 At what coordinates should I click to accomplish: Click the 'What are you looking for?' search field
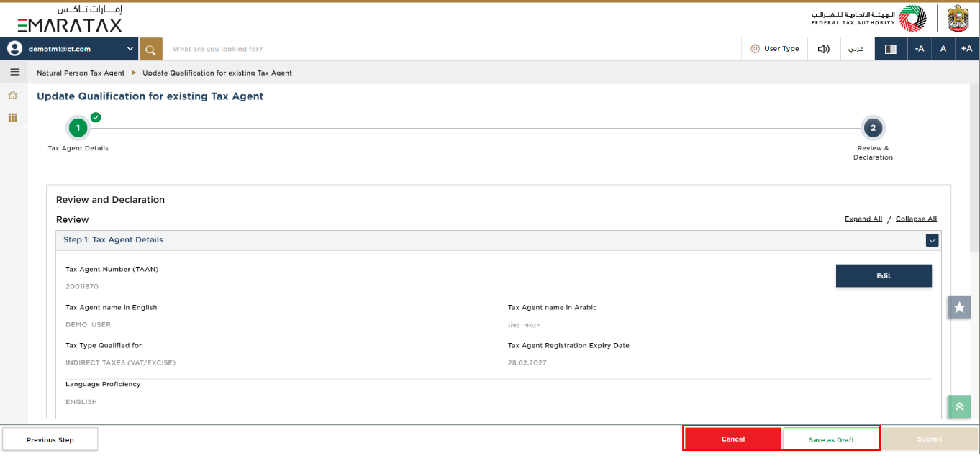pyautogui.click(x=452, y=49)
